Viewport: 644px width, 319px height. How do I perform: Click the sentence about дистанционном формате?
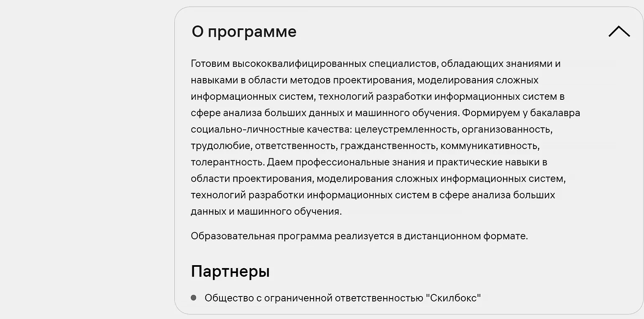click(x=359, y=236)
